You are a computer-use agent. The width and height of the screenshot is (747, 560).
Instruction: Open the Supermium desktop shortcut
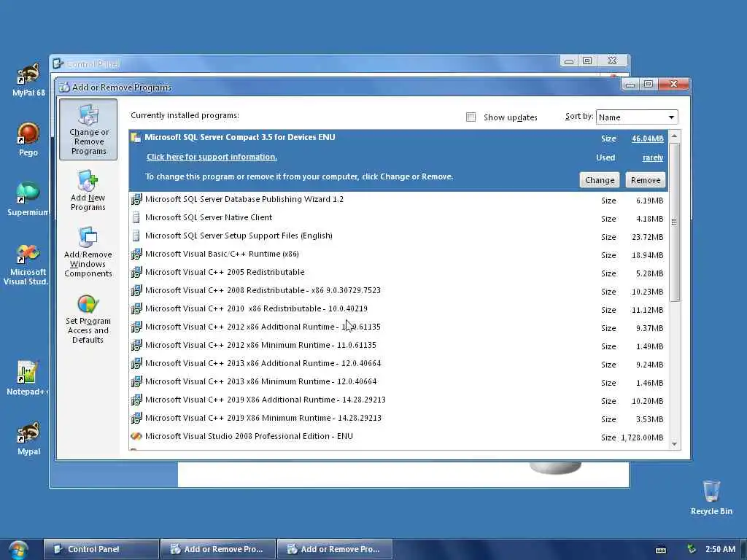click(x=28, y=199)
